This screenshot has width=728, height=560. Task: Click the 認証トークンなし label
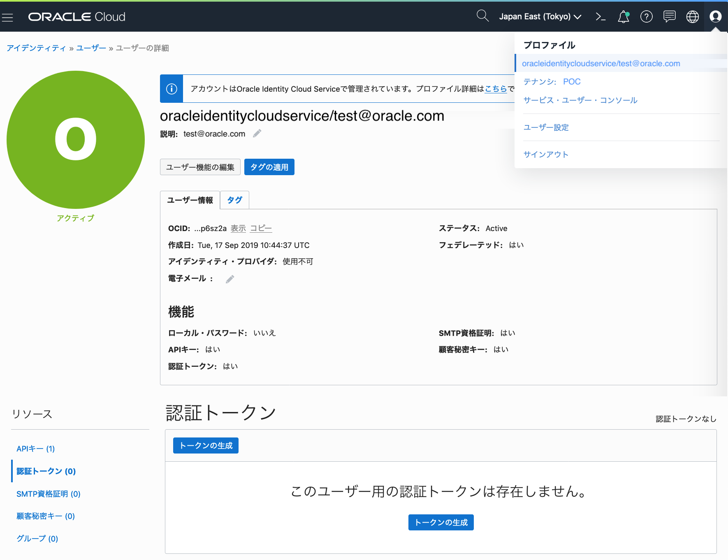(x=686, y=419)
